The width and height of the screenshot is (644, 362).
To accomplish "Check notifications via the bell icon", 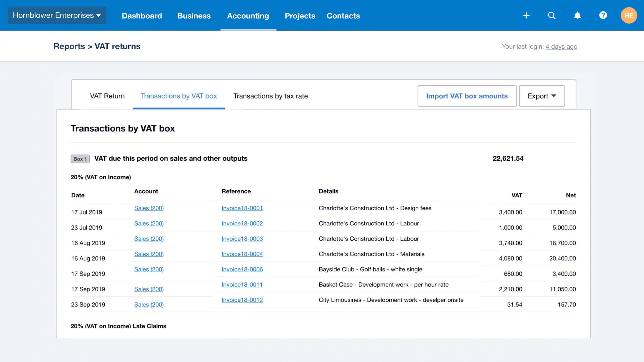I will pos(577,15).
